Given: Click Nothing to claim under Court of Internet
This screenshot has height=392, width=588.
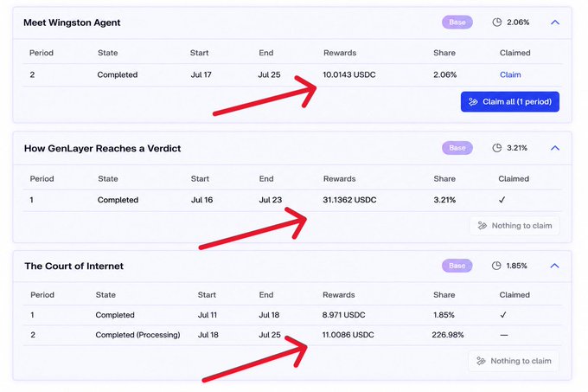Looking at the screenshot, I should [514, 361].
